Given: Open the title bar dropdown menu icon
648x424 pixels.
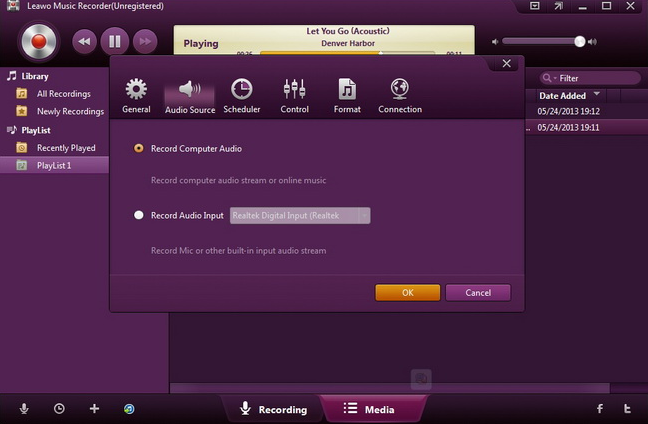Looking at the screenshot, I should (534, 6).
